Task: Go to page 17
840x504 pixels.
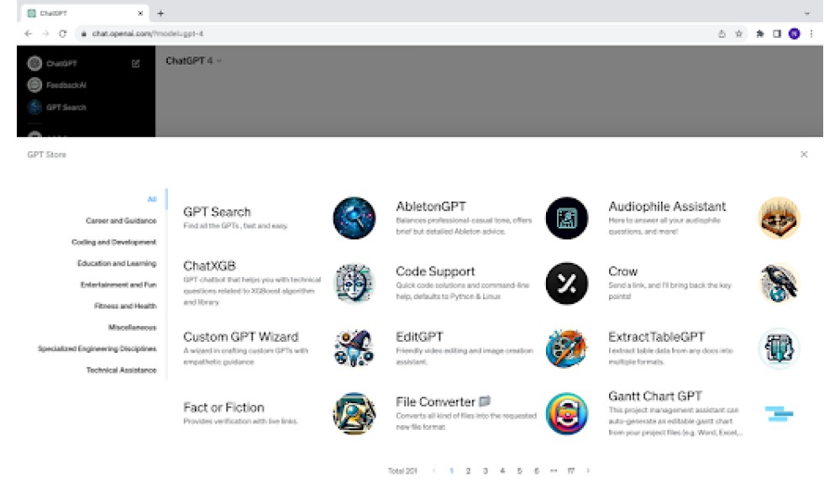Action: point(571,470)
